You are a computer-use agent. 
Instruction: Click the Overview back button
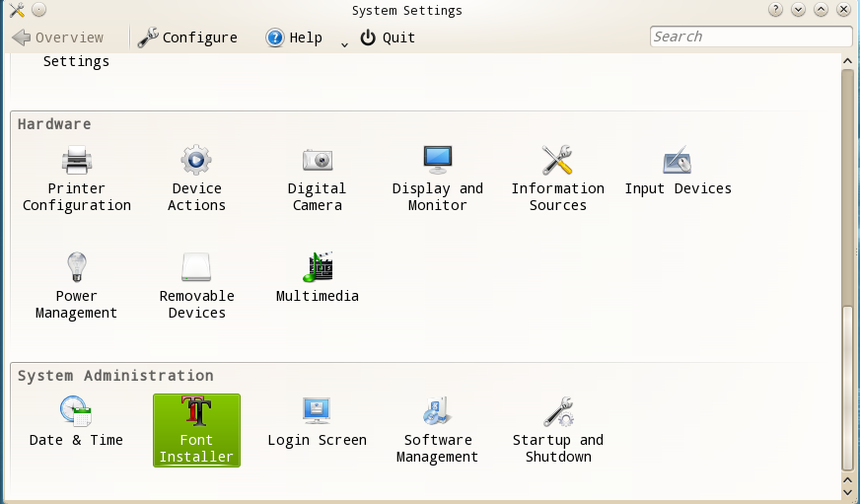[x=57, y=37]
